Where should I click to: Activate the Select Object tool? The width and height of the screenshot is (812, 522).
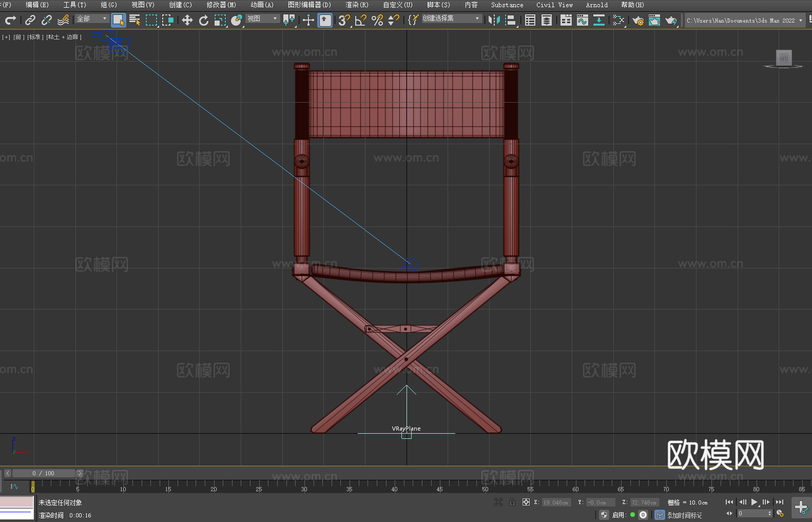pyautogui.click(x=119, y=20)
